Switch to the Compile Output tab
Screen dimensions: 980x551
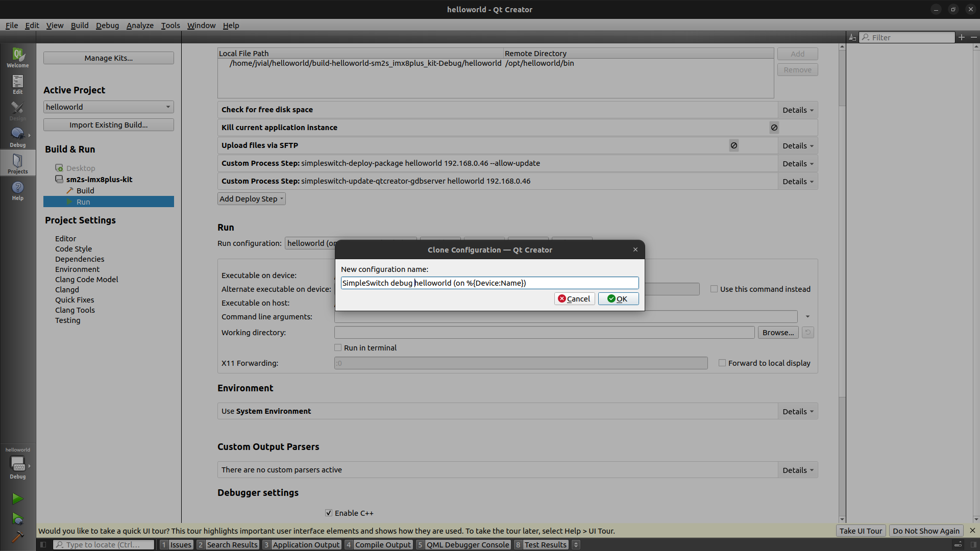[383, 544]
